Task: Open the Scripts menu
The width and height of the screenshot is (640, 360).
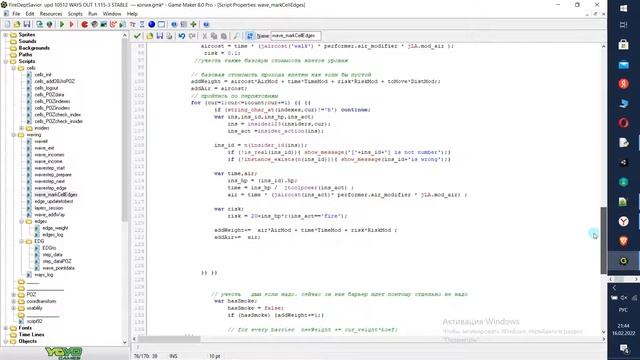Action: (x=75, y=13)
